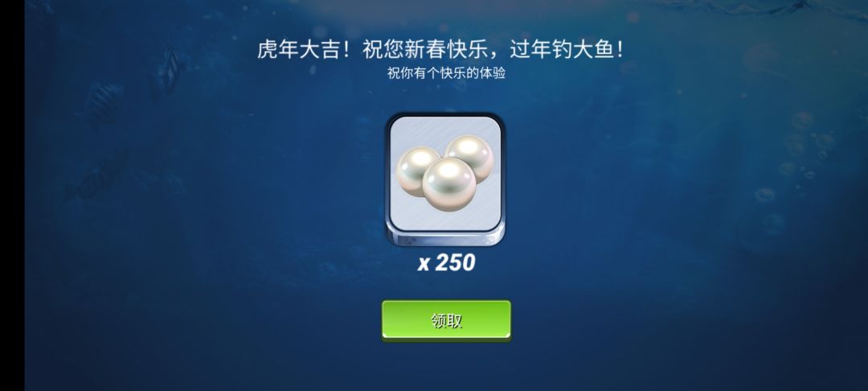Screen dimensions: 868x391
Task: Tap the 过年钓大鱼 phrase at the title end
Action: click(x=567, y=49)
